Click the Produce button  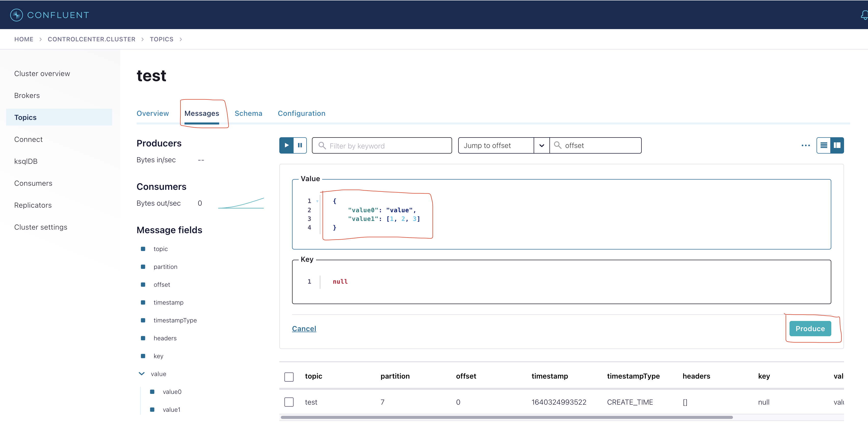tap(810, 329)
